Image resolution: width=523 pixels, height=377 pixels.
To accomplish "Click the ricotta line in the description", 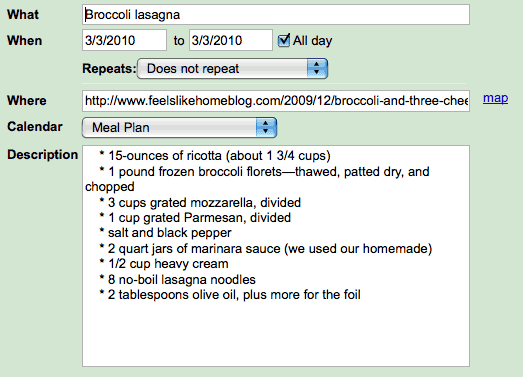I will [x=215, y=156].
